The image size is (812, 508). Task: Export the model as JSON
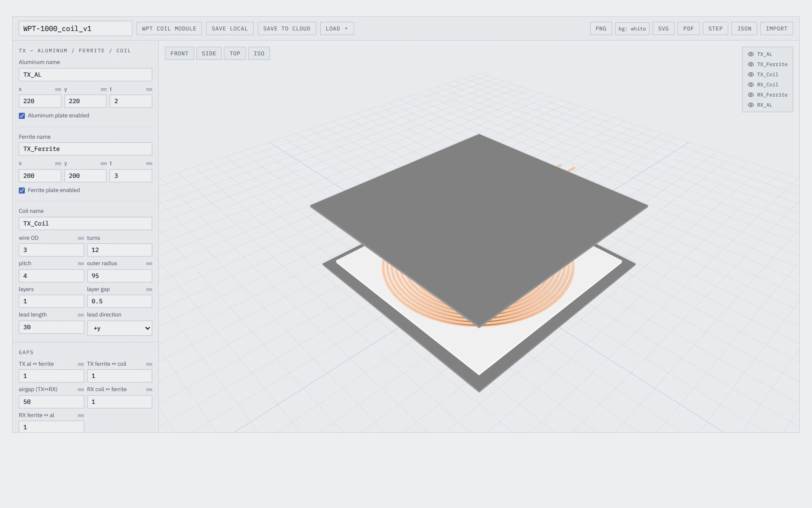coord(744,28)
